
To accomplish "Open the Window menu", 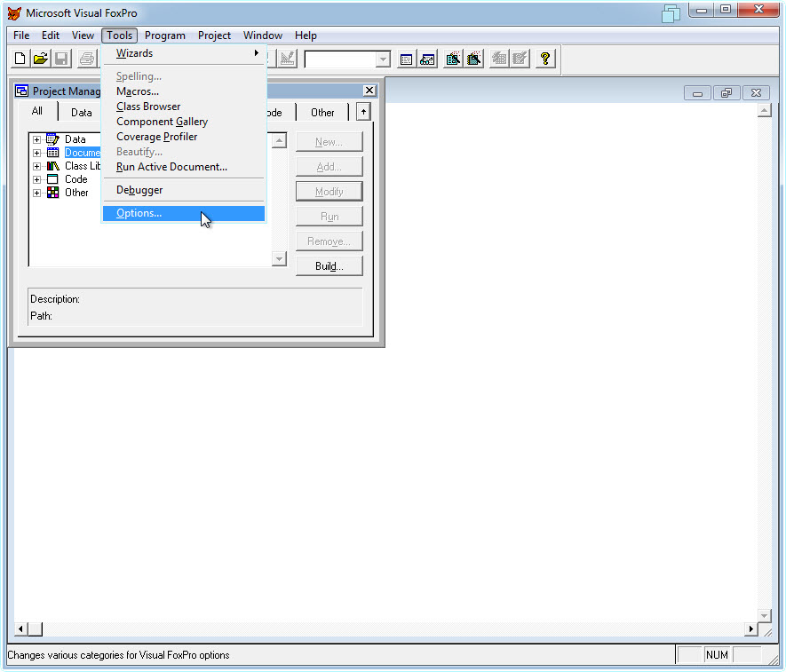I will [x=263, y=36].
